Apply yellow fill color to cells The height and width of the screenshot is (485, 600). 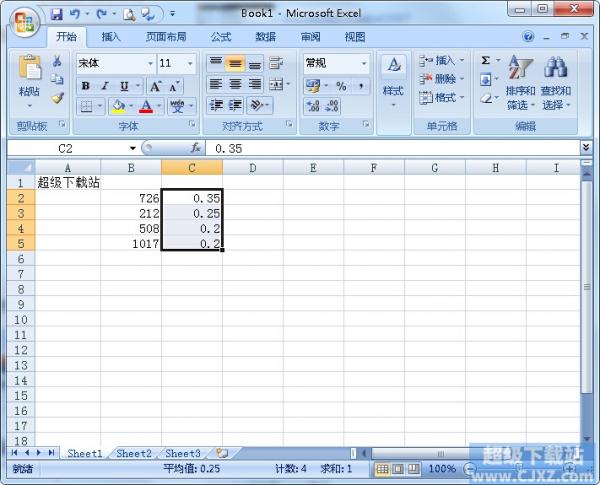click(118, 106)
